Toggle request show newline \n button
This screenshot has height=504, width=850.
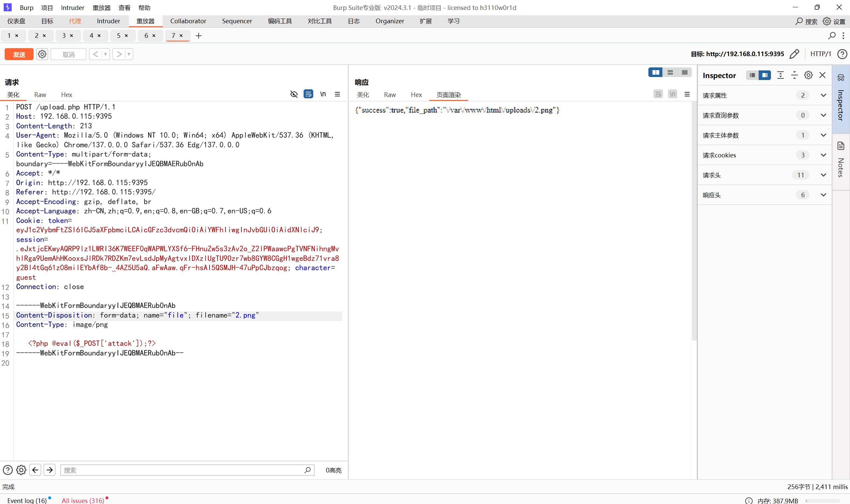coord(323,94)
